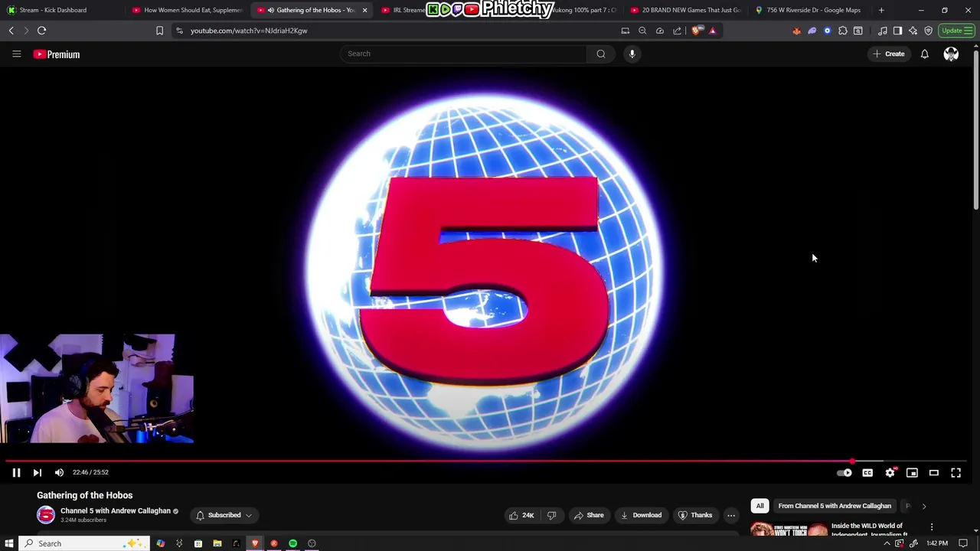
Task: Open options menu for Inside the WILD World video
Action: 932,527
